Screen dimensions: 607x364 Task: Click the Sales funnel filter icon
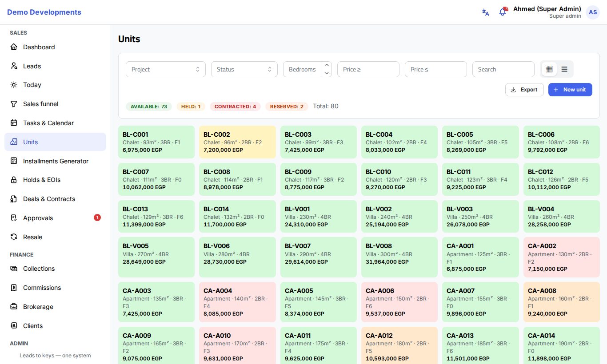pos(14,104)
